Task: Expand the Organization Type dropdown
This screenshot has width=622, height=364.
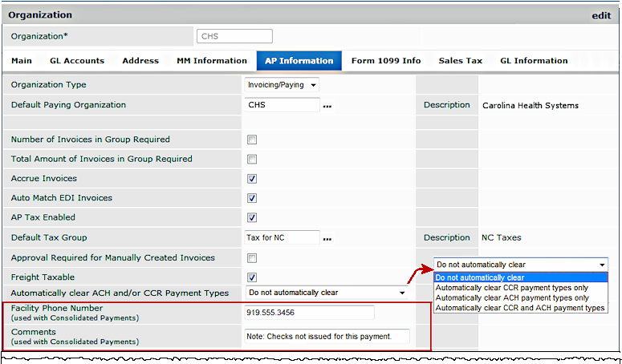Action: (x=281, y=85)
